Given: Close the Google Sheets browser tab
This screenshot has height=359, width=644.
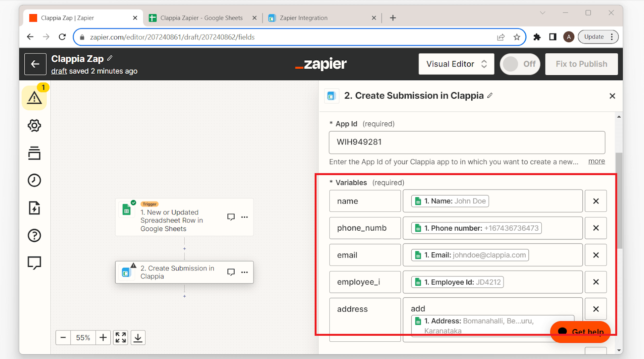Looking at the screenshot, I should [x=254, y=18].
